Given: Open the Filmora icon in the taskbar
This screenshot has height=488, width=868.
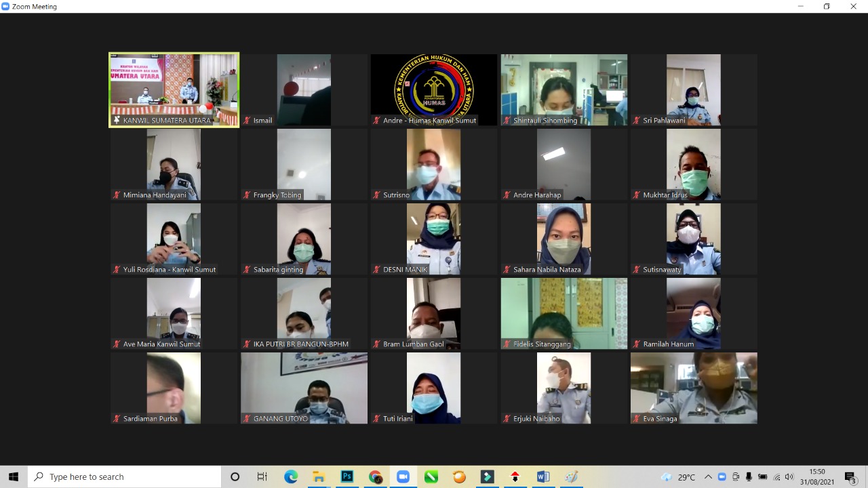Looking at the screenshot, I should coord(487,476).
